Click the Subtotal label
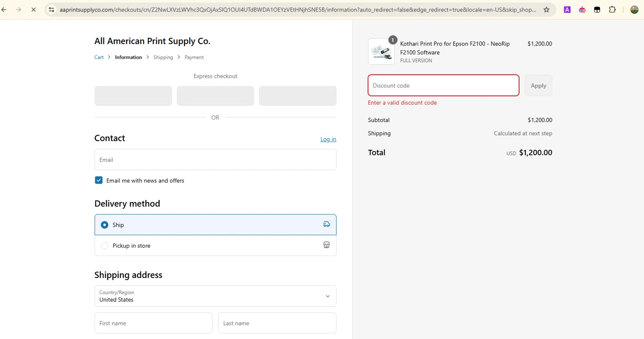The height and width of the screenshot is (339, 644). coord(379,120)
